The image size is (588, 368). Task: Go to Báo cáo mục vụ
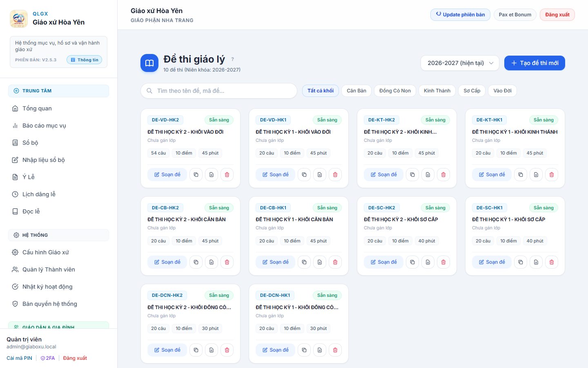pyautogui.click(x=58, y=126)
